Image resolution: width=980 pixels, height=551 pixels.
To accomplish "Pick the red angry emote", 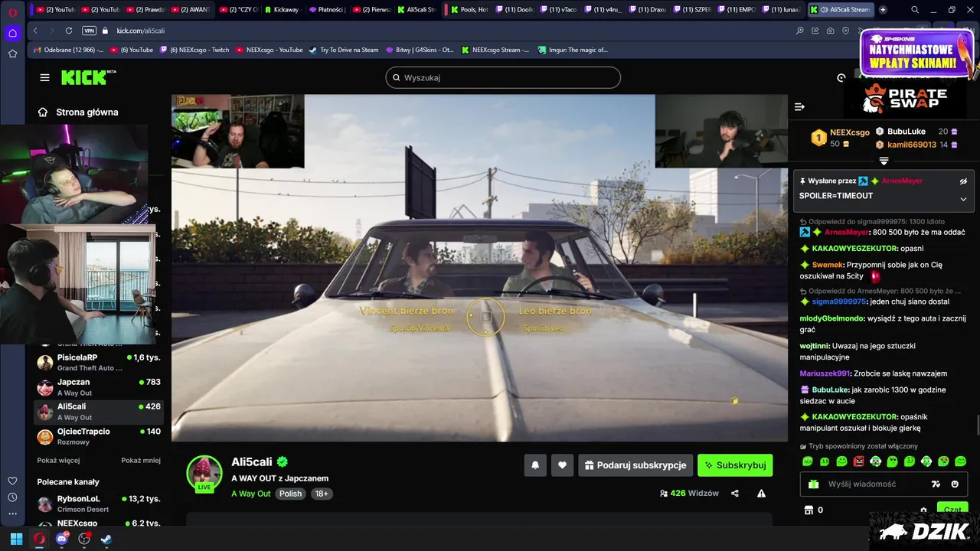I will (x=859, y=461).
